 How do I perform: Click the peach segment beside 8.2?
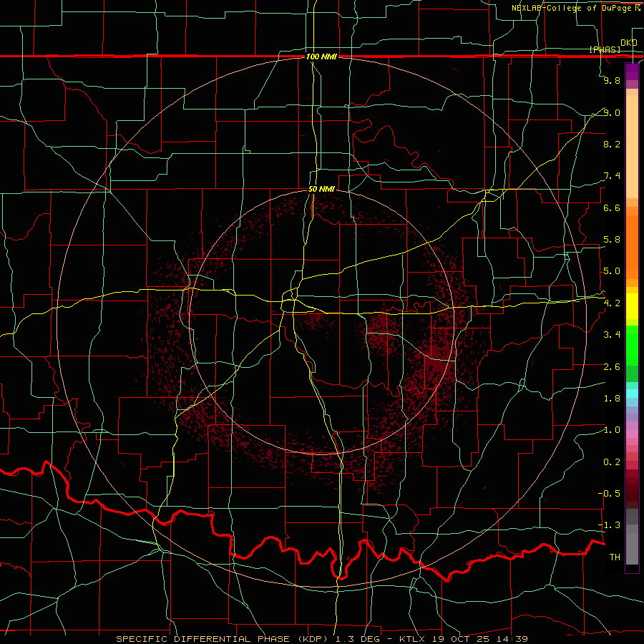point(632,147)
